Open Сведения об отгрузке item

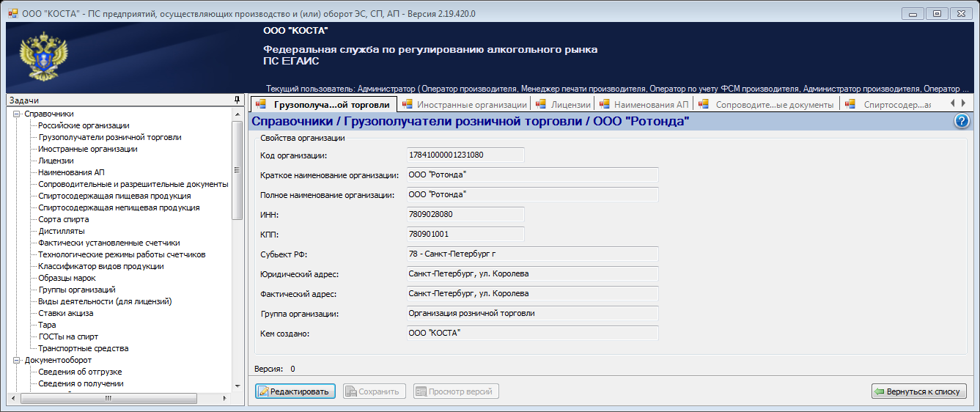click(80, 372)
